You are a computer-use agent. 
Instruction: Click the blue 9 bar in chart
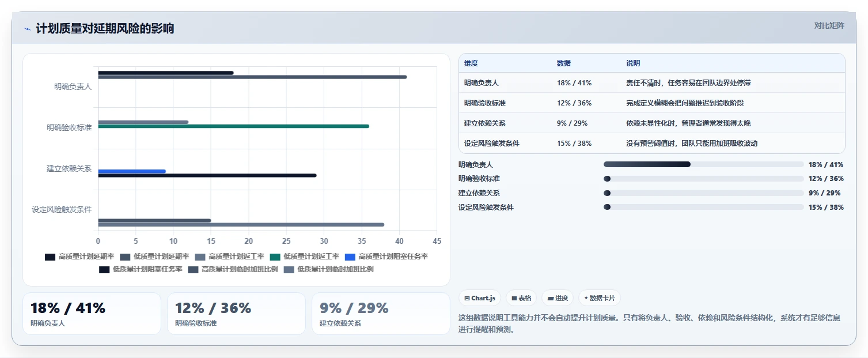pos(132,171)
